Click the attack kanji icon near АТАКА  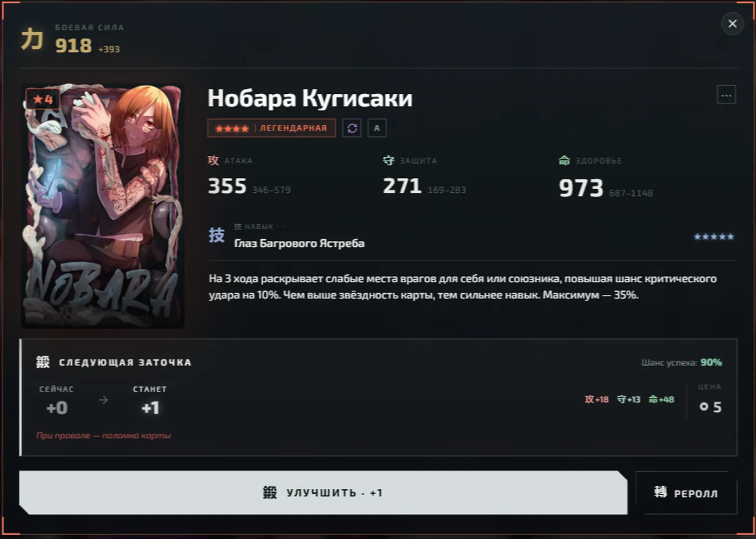[213, 160]
